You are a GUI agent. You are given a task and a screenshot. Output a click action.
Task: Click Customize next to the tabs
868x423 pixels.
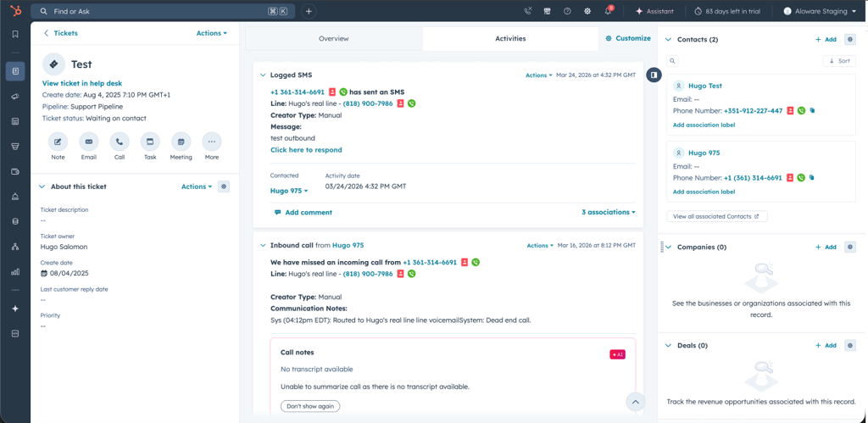pos(628,38)
